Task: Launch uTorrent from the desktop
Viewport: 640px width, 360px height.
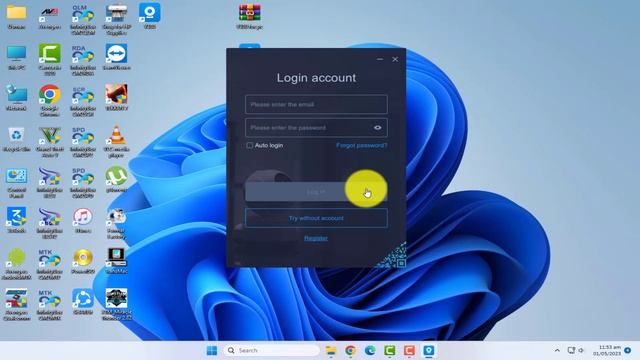Action: coord(116,180)
